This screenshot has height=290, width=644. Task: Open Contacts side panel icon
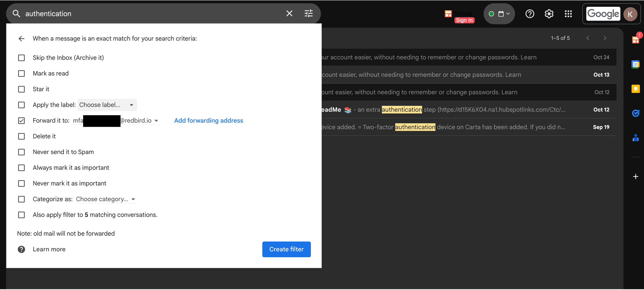click(635, 138)
